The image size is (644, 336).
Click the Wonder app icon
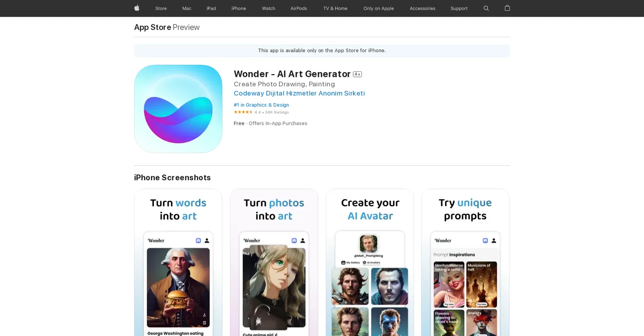[x=178, y=109]
